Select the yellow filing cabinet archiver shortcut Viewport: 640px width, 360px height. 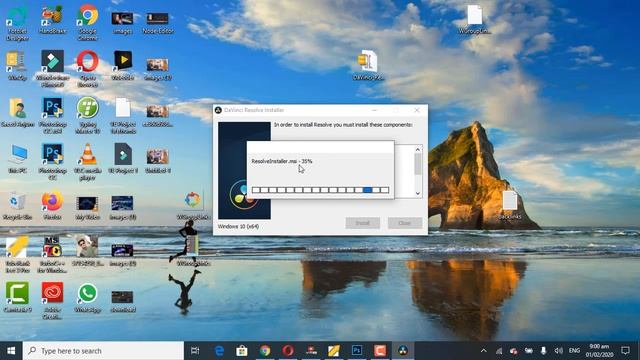(17, 66)
